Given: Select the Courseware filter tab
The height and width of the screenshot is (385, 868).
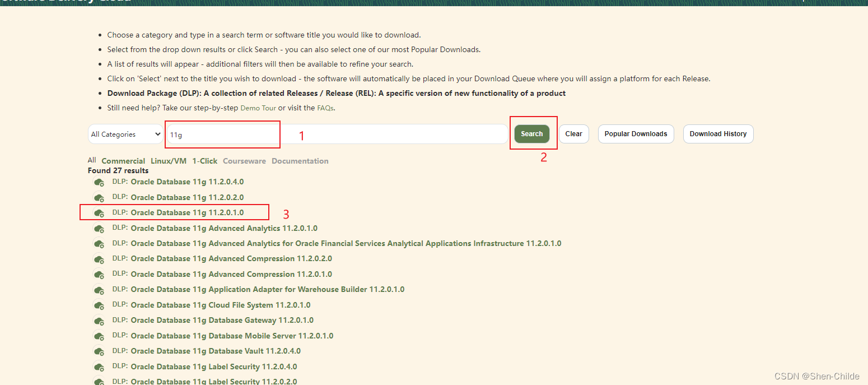Looking at the screenshot, I should tap(244, 161).
